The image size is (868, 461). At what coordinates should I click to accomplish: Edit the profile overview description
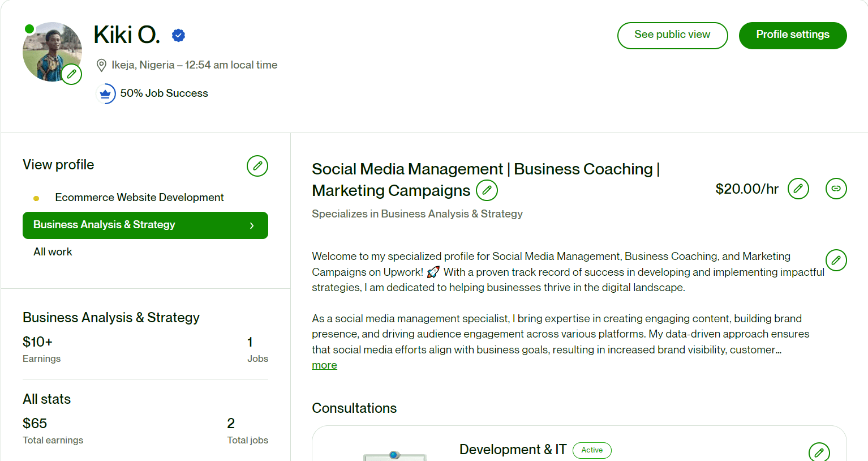coord(836,261)
